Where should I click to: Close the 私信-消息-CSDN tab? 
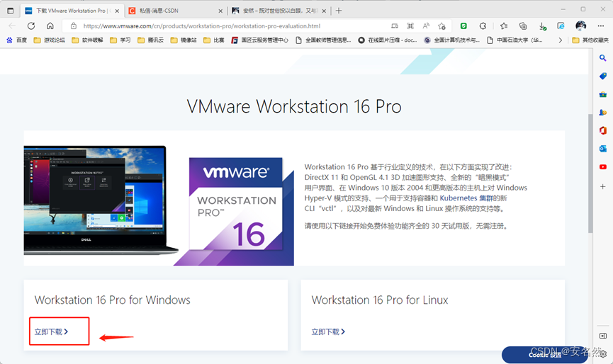pos(220,11)
